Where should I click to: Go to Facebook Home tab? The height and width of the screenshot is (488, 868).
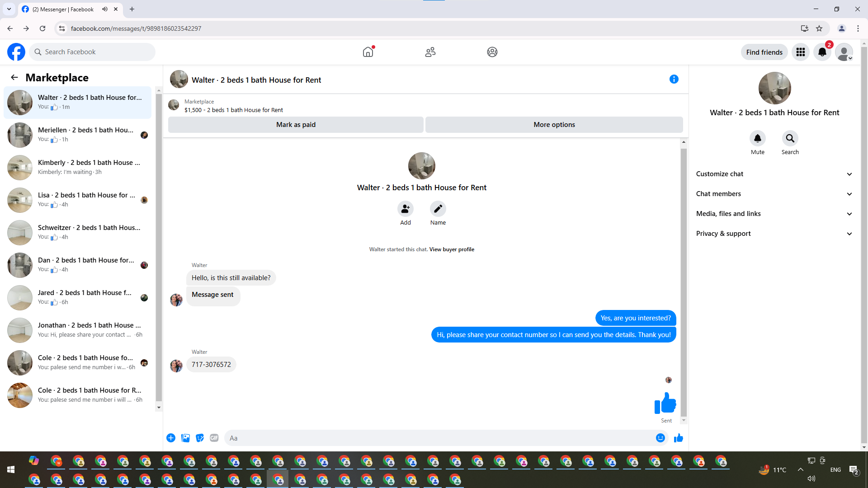click(x=368, y=52)
